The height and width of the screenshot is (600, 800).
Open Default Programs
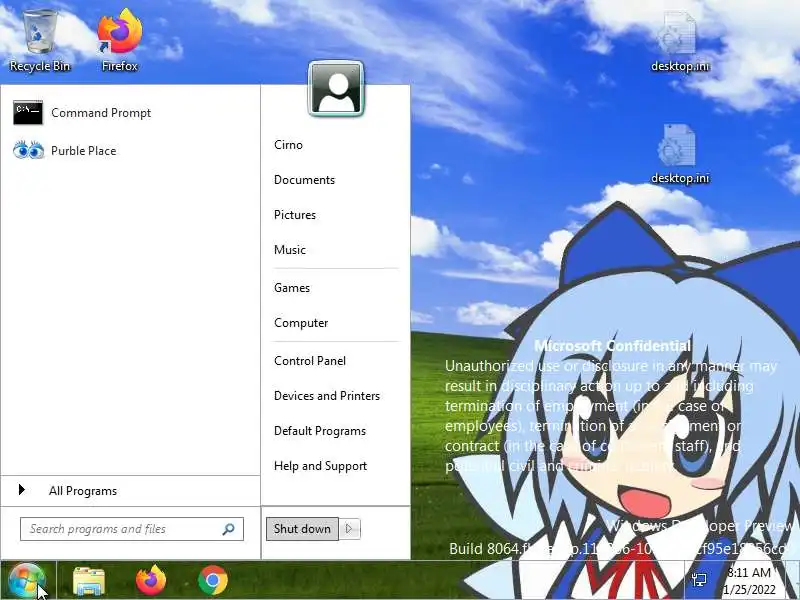tap(320, 431)
